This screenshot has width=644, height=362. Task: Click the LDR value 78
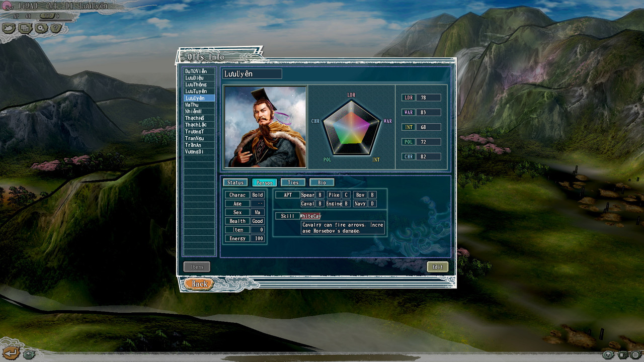click(x=428, y=98)
